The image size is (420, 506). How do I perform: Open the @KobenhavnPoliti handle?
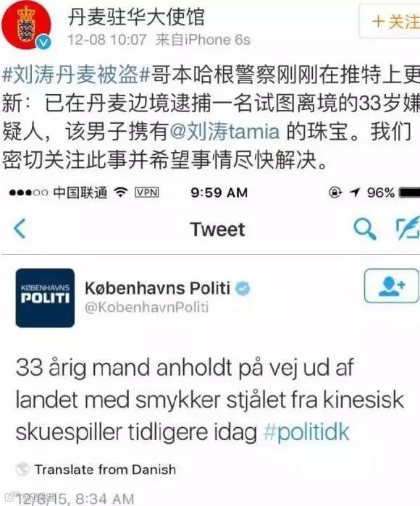[x=146, y=308]
